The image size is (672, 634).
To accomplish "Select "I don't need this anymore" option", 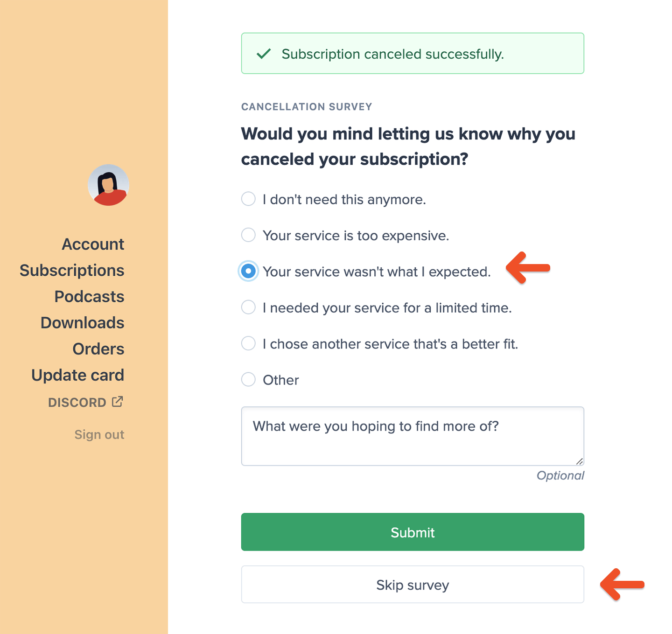I will pos(248,199).
